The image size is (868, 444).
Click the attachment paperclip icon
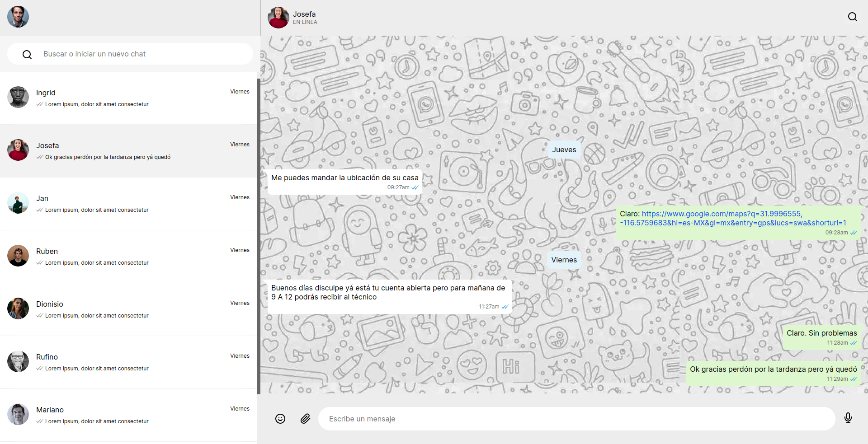[x=306, y=418]
